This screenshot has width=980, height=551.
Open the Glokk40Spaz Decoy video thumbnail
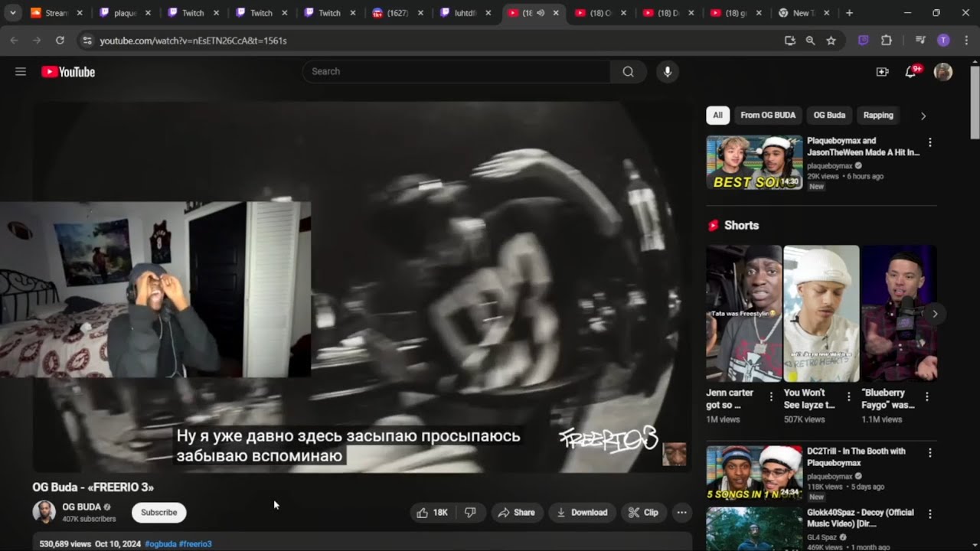[754, 529]
